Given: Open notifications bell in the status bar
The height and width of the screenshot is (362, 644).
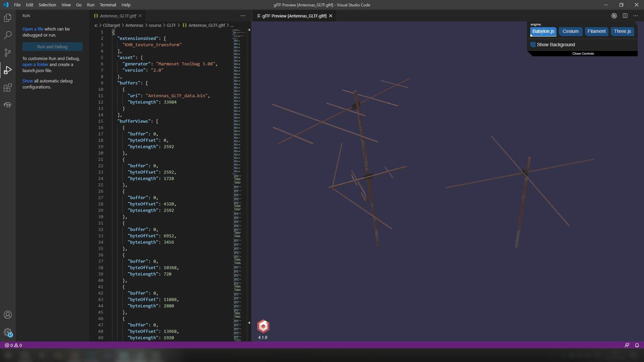Looking at the screenshot, I should pyautogui.click(x=637, y=345).
